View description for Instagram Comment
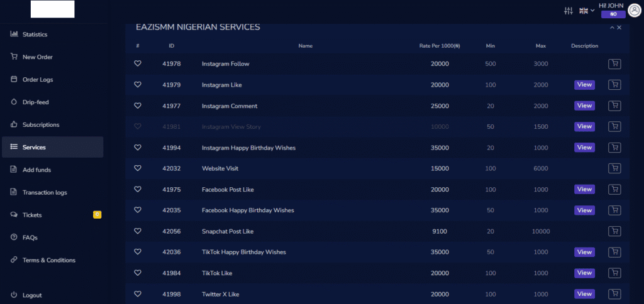644x304 pixels. (584, 106)
